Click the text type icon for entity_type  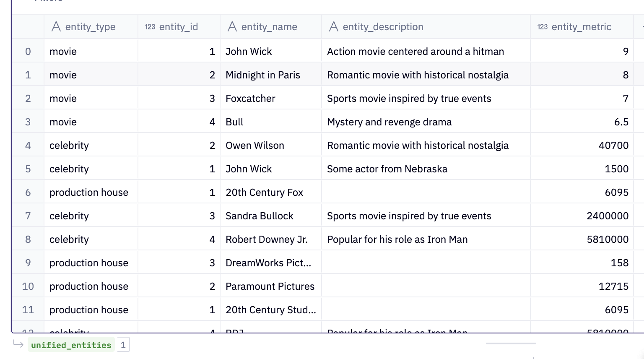click(56, 27)
